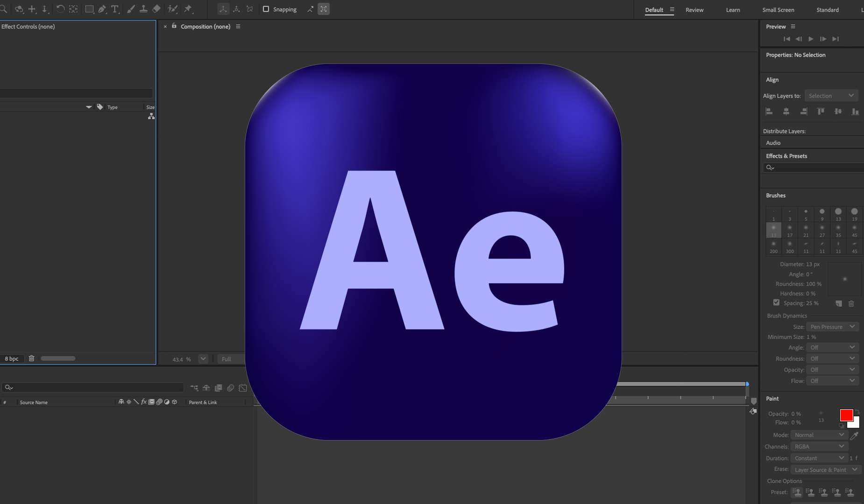Step to the previous frame
Screen dimensions: 864x504
pyautogui.click(x=799, y=39)
